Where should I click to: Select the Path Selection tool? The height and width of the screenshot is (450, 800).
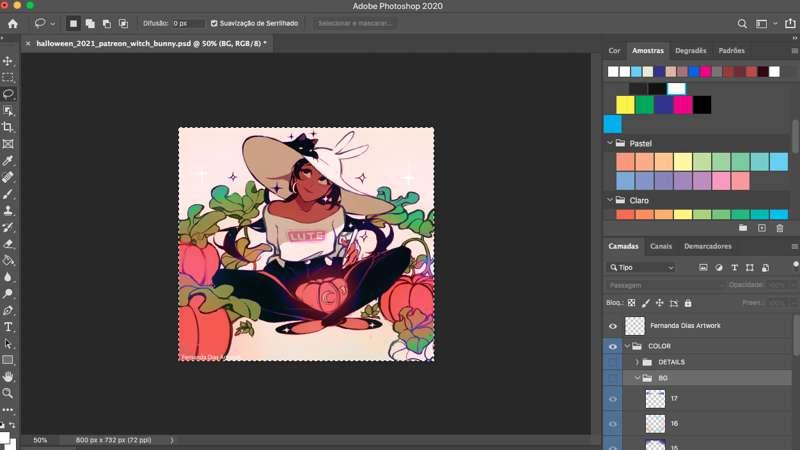tap(8, 343)
